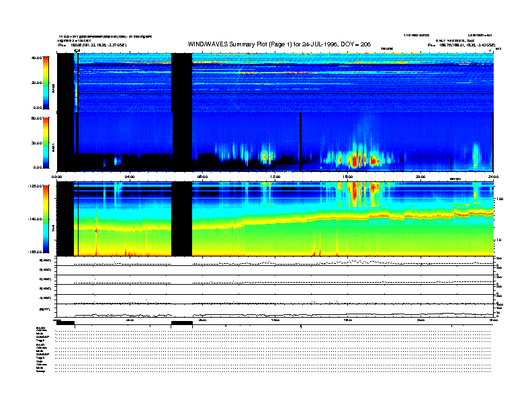Select the 60.00 label on RAD1 scale
The width and height of the screenshot is (532, 411).
[36, 118]
